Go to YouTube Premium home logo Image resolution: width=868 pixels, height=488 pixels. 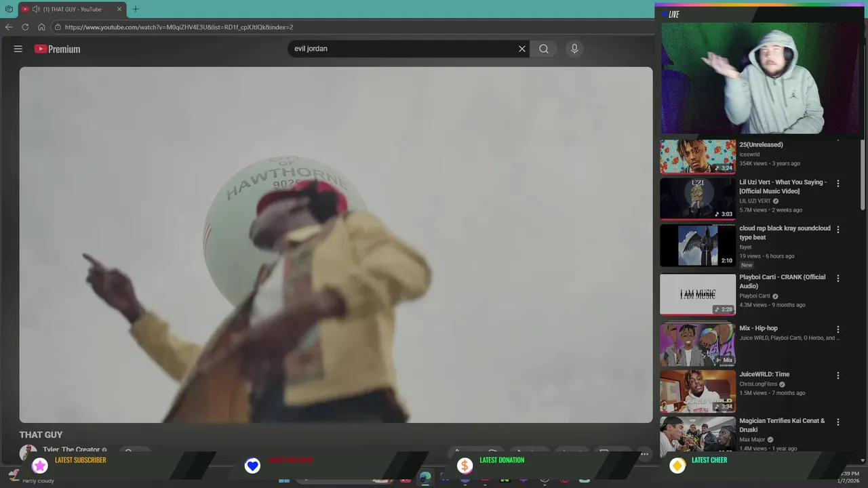(58, 49)
